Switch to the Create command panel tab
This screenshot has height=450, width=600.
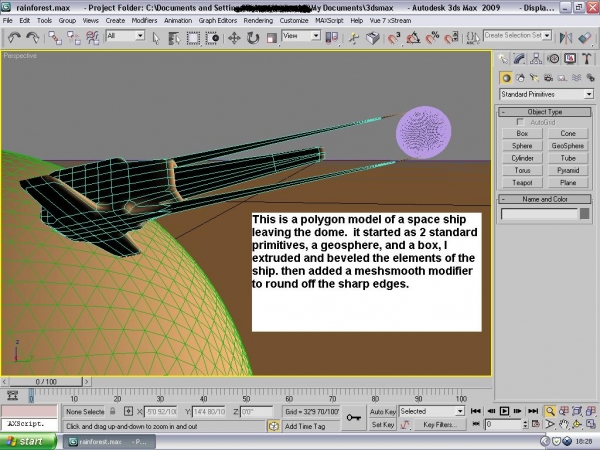click(x=503, y=59)
